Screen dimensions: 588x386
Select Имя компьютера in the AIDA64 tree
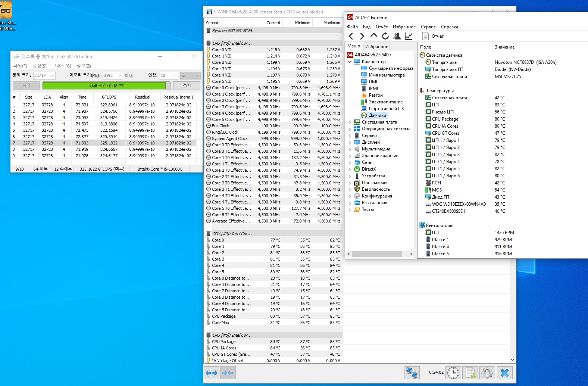383,75
